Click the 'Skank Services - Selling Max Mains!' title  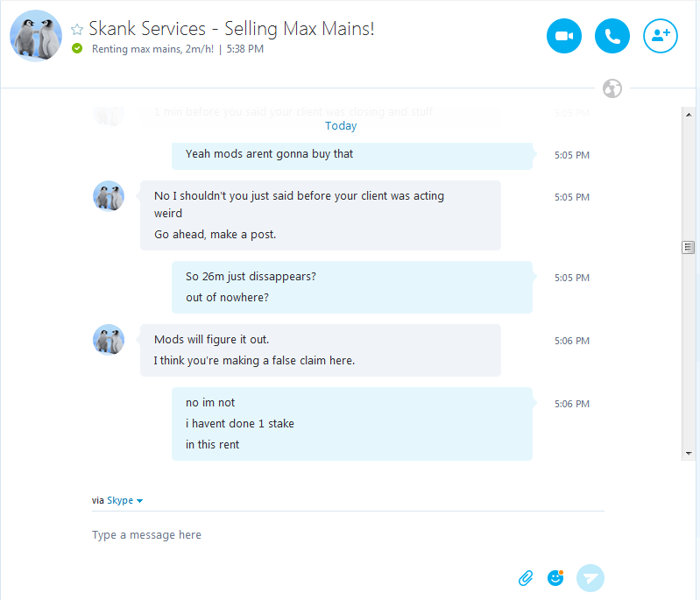[231, 29]
